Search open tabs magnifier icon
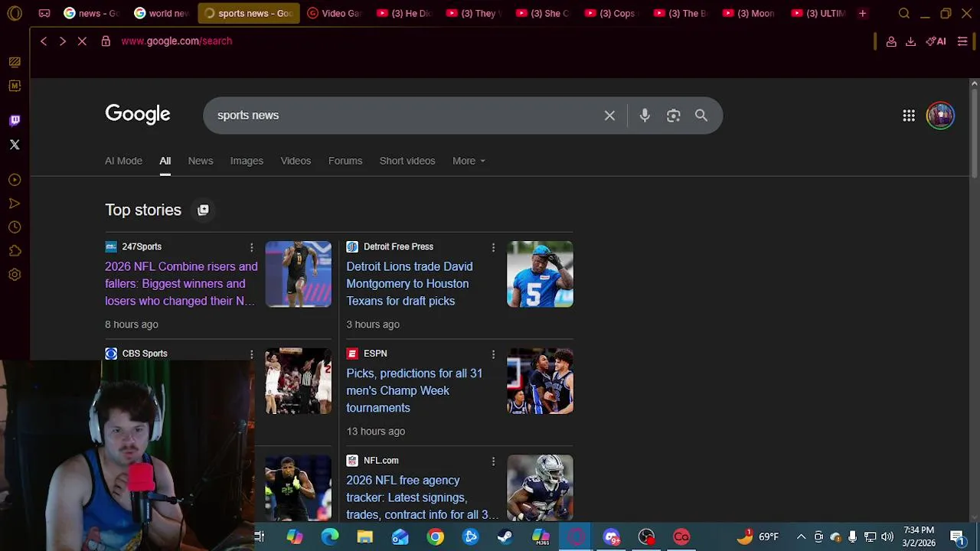 coord(904,13)
